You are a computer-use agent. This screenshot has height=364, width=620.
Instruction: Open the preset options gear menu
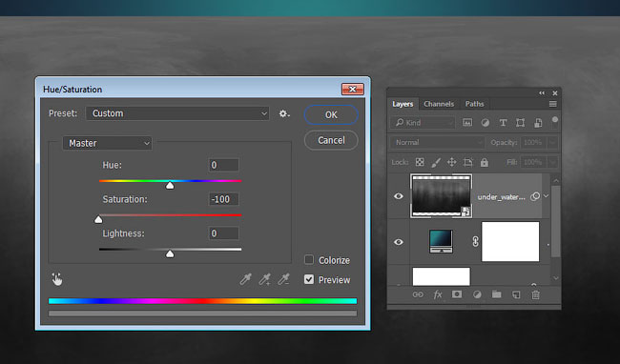coord(284,113)
